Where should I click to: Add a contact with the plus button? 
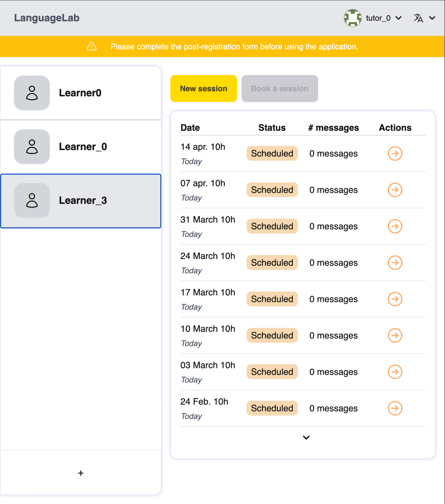click(x=81, y=473)
